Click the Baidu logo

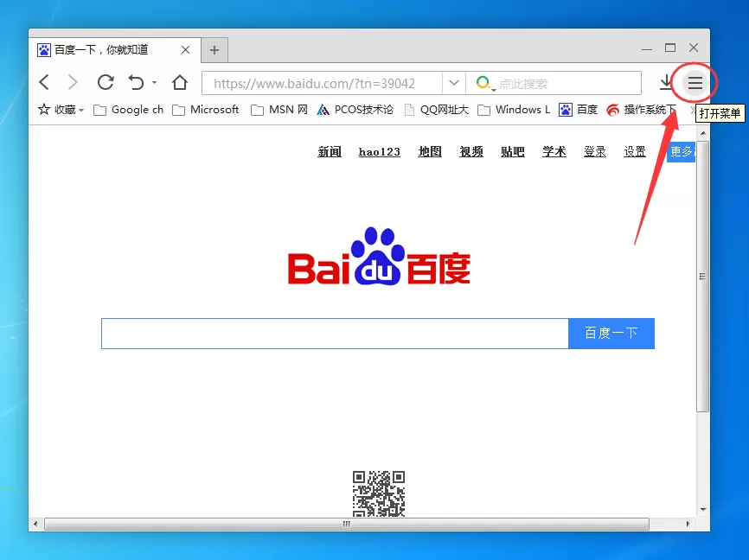[x=379, y=257]
